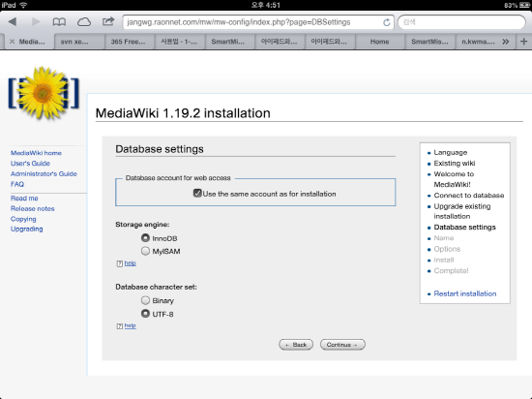The width and height of the screenshot is (532, 399).
Task: Reload page with refresh icon
Action: click(387, 22)
